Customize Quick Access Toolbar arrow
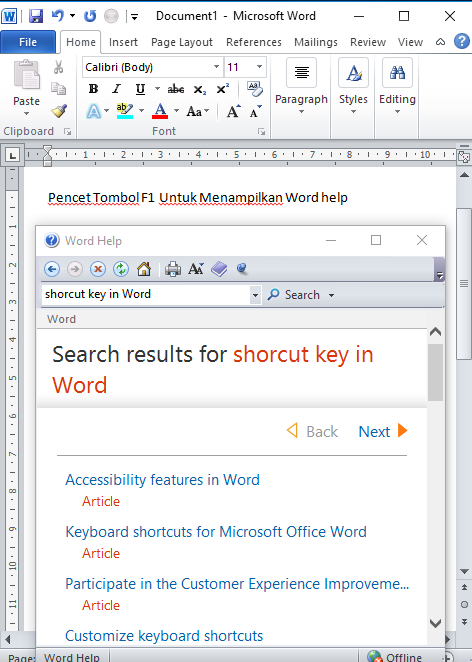 click(134, 17)
